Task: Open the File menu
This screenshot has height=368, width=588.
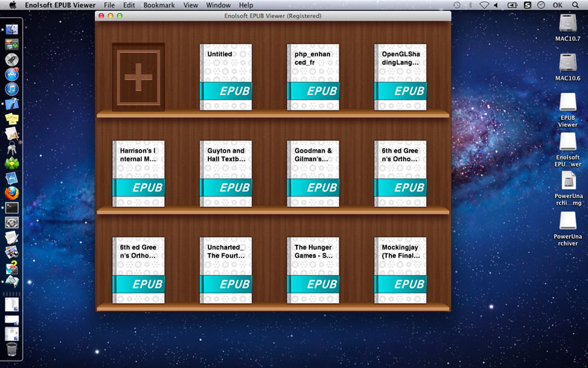Action: click(109, 5)
